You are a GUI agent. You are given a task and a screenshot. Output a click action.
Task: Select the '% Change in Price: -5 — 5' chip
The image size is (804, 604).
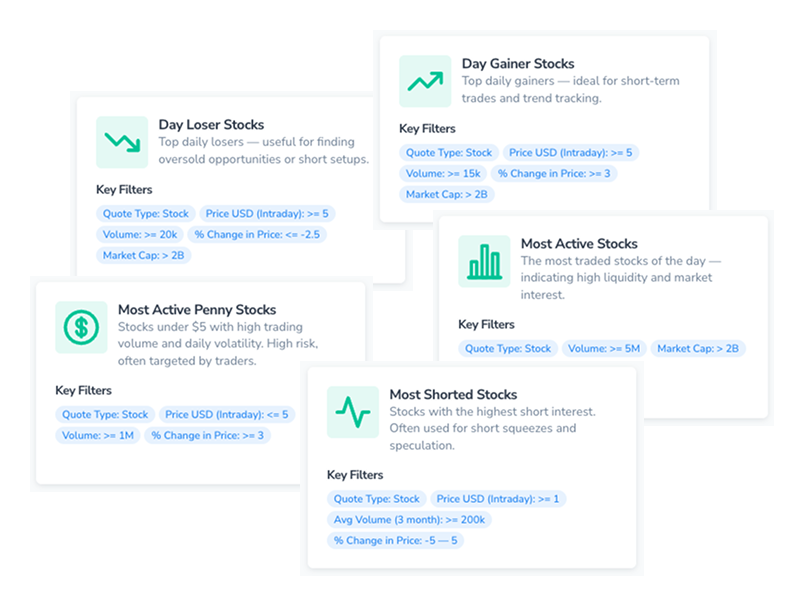(396, 541)
